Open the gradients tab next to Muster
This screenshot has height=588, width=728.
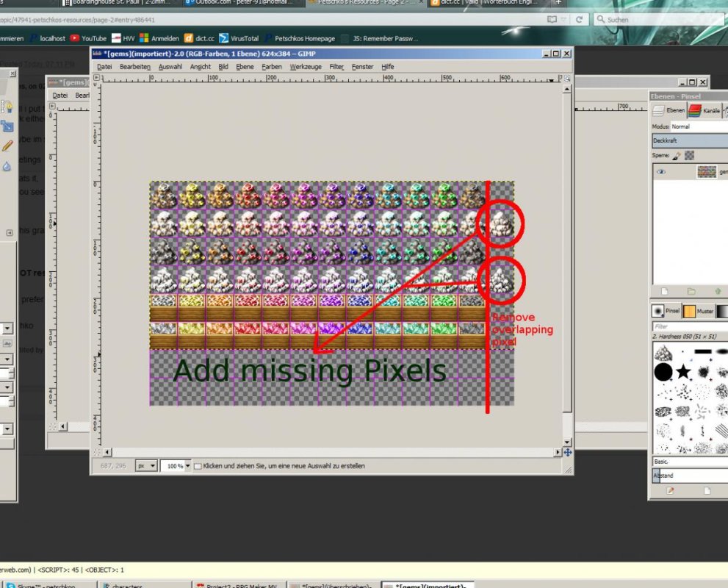pos(722,311)
